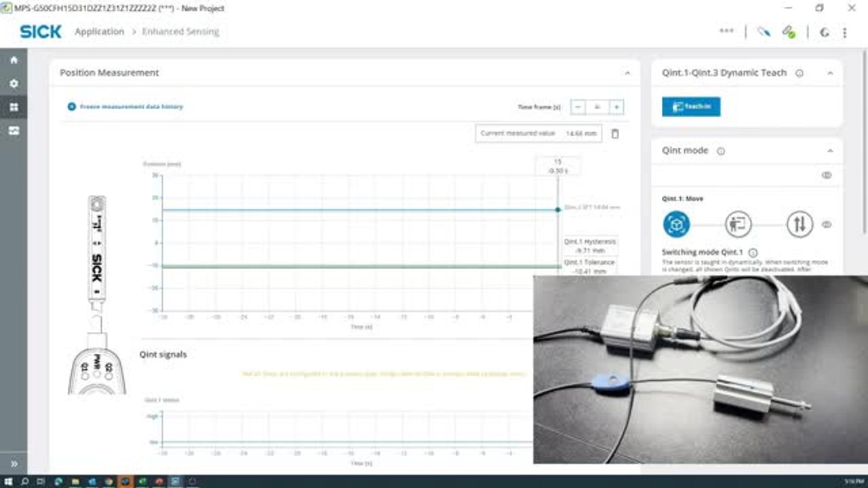Select the Enhanced Sensing breadcrumb
Image resolution: width=868 pixels, height=488 pixels.
coord(180,32)
